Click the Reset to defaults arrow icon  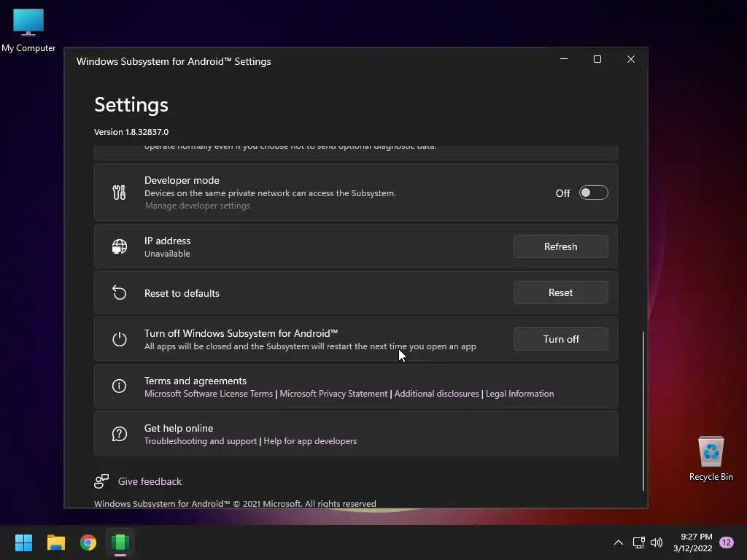tap(119, 293)
